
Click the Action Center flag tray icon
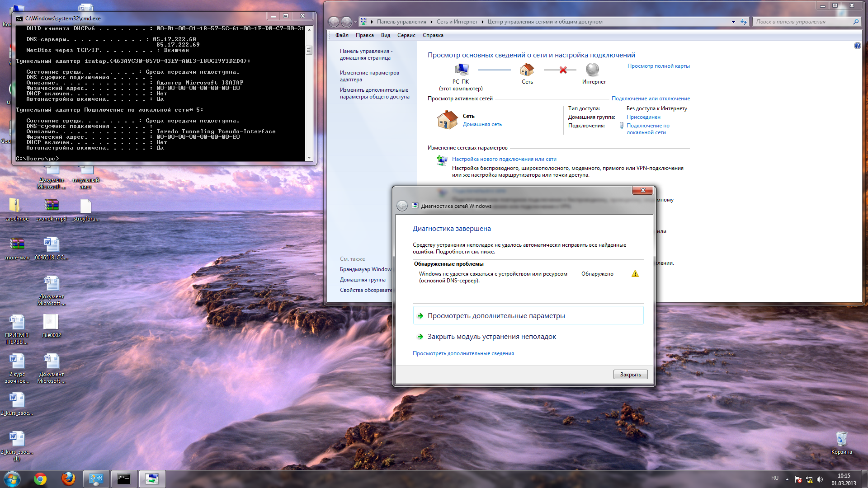(x=798, y=479)
